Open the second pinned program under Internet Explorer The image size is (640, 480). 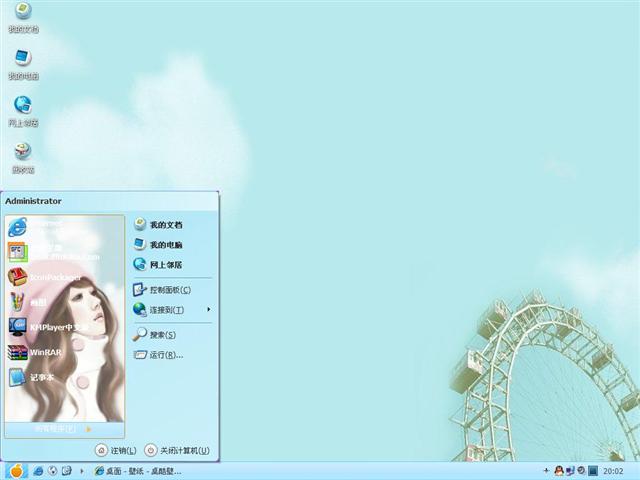[x=65, y=252]
